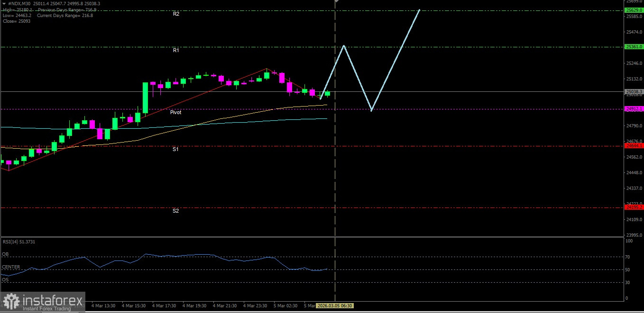Click the OB overbought level label
The height and width of the screenshot is (313, 644).
pos(5,254)
